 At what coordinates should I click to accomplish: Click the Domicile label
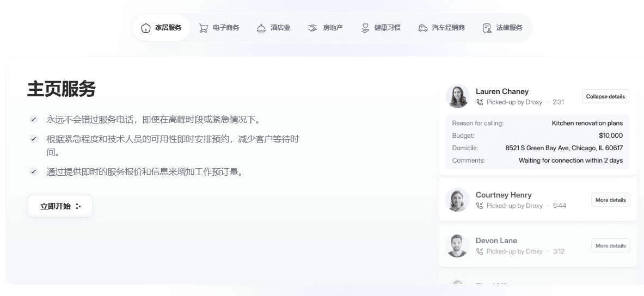465,148
